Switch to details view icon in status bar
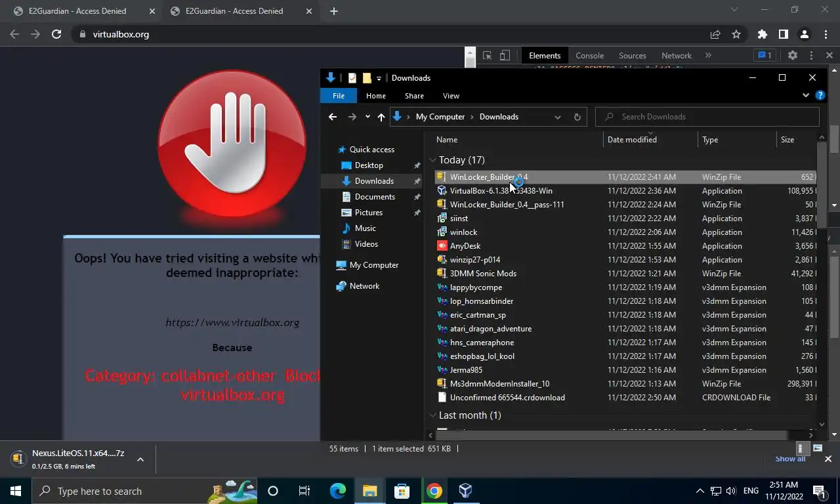 (x=801, y=449)
